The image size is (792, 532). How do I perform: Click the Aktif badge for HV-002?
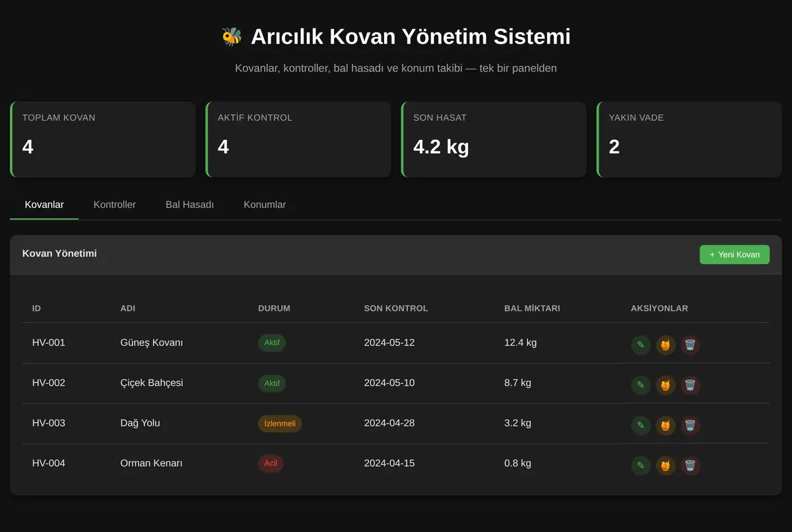272,383
